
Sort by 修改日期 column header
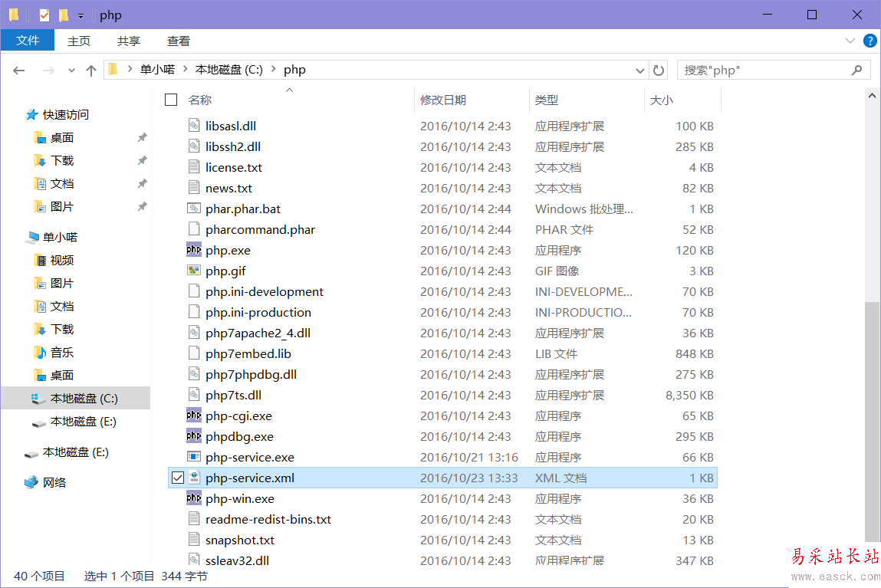443,100
